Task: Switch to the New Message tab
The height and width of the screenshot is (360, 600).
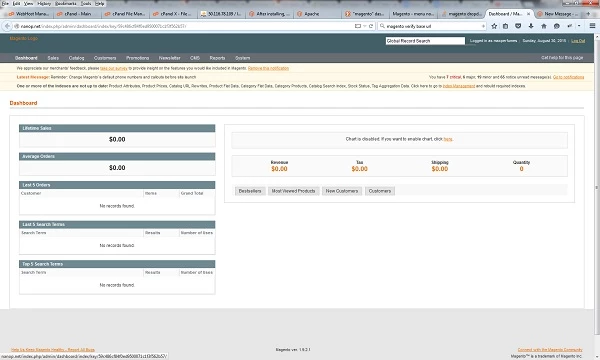Action: tap(558, 14)
